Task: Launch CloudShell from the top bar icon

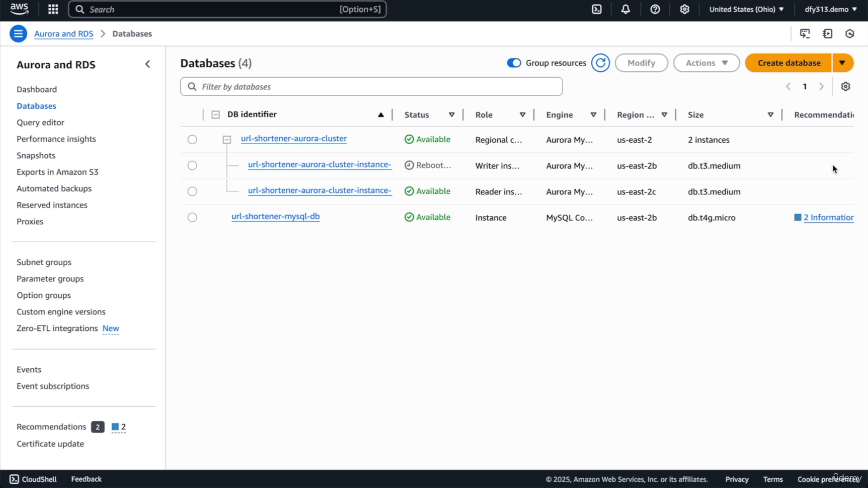Action: coord(597,9)
